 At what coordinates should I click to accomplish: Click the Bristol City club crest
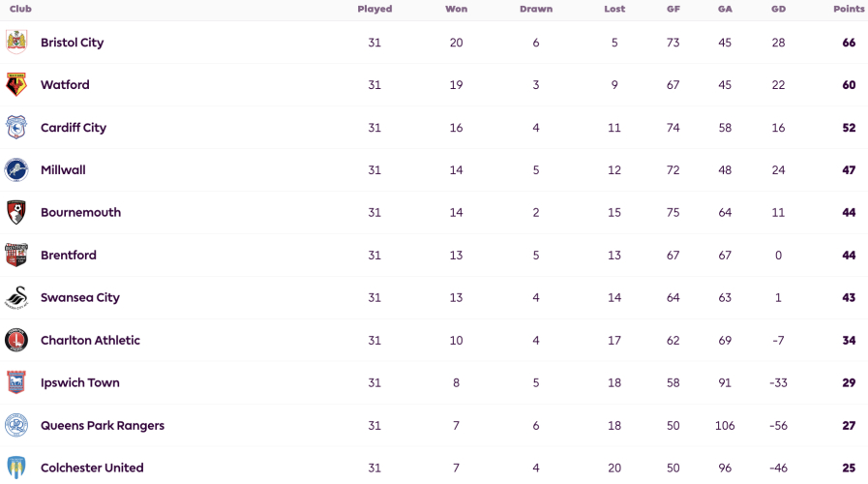coord(16,42)
